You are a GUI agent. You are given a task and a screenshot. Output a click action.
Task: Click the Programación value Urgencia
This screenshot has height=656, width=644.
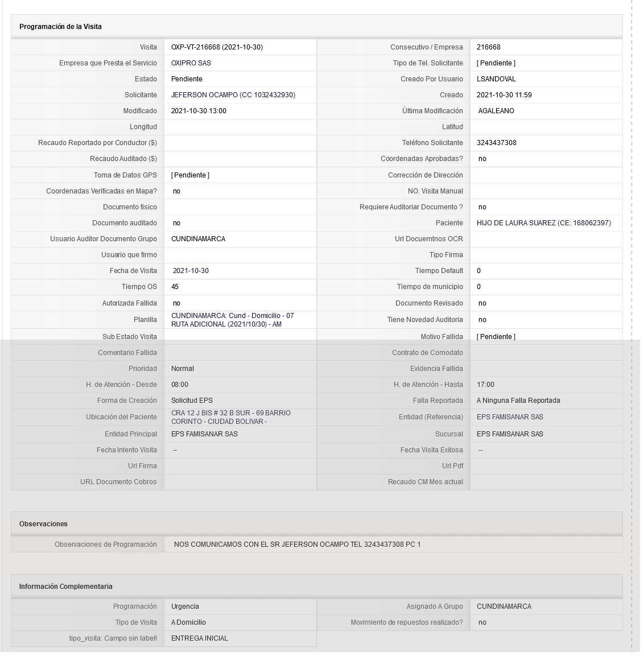(185, 607)
